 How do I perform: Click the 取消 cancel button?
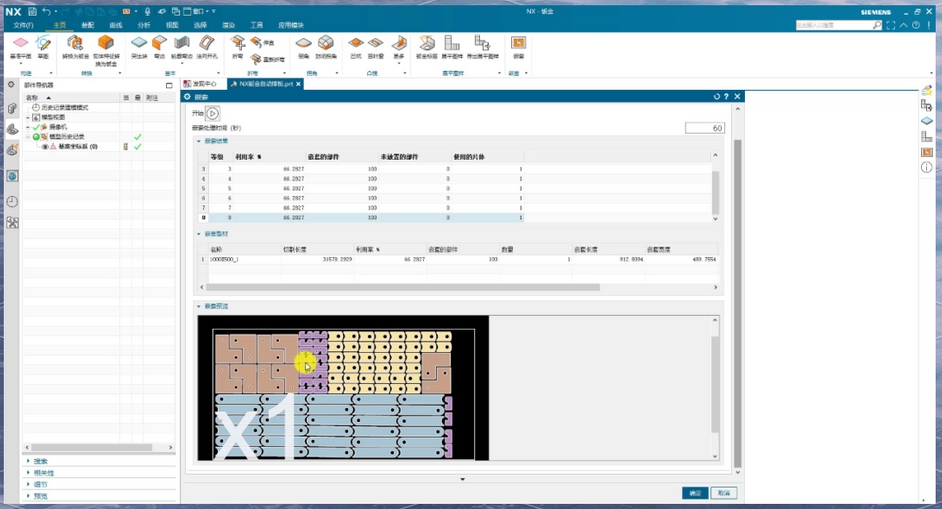(724, 493)
